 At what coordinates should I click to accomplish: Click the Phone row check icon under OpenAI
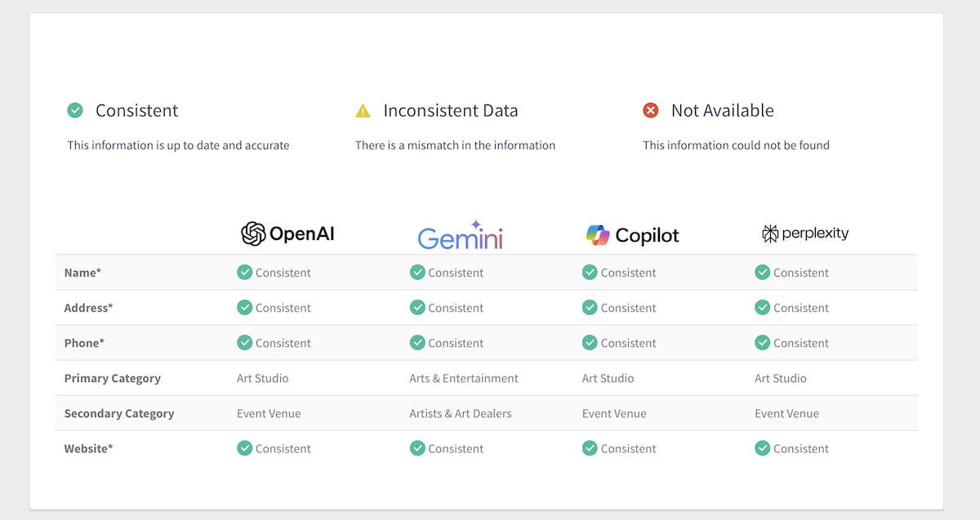244,342
